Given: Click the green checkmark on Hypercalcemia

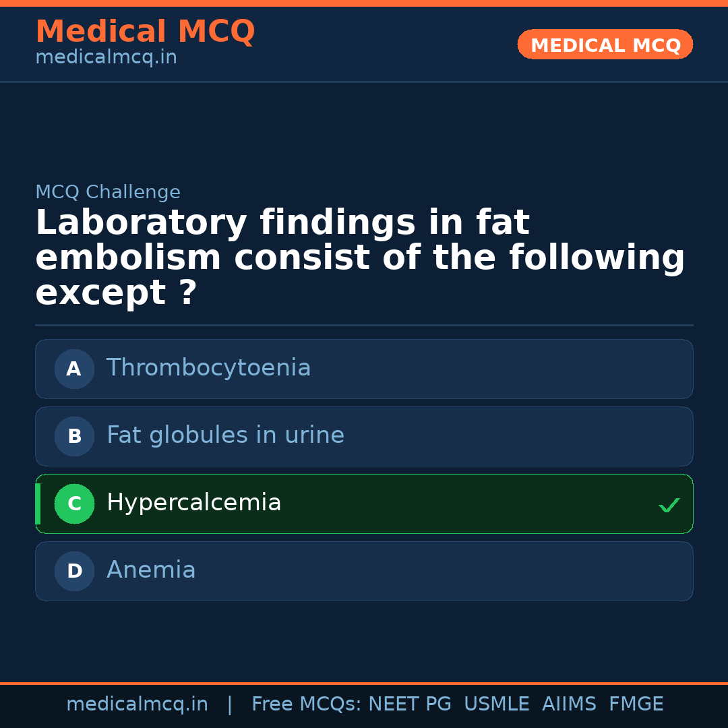Looking at the screenshot, I should coord(669,505).
